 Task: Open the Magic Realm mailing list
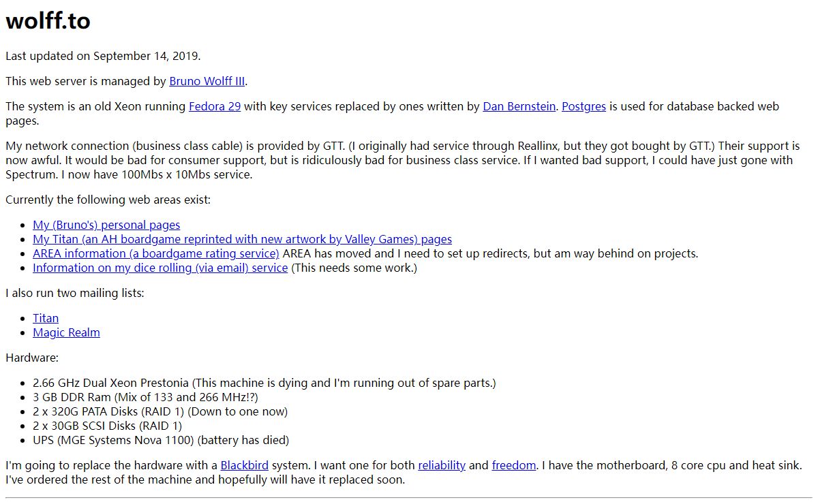pos(66,332)
